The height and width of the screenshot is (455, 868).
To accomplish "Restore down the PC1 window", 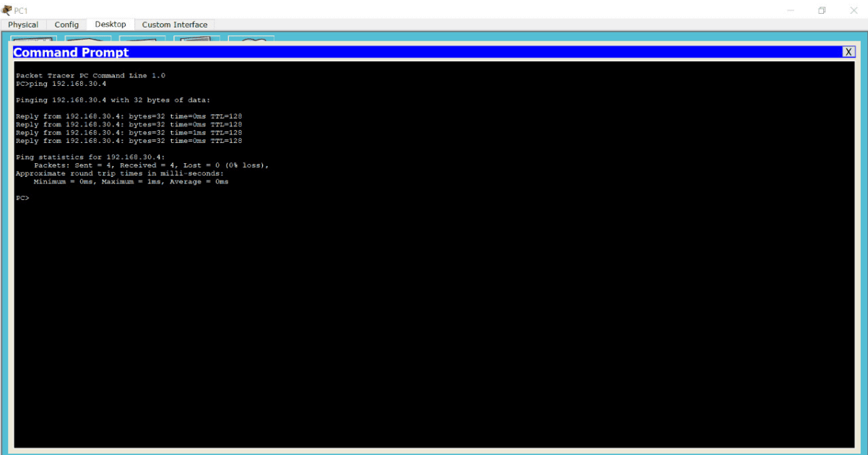I will [822, 10].
